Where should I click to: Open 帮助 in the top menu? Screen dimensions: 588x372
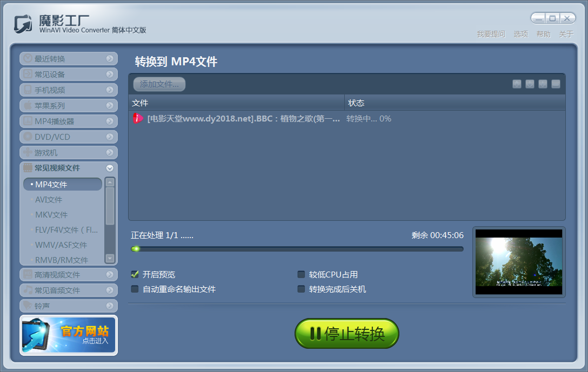point(543,34)
